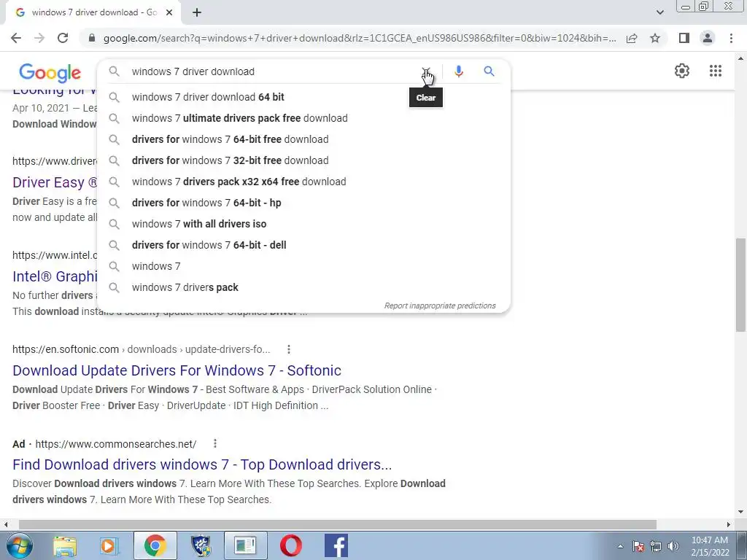Click the vertical scrollbar thumb
This screenshot has height=560, width=747.
[x=741, y=285]
